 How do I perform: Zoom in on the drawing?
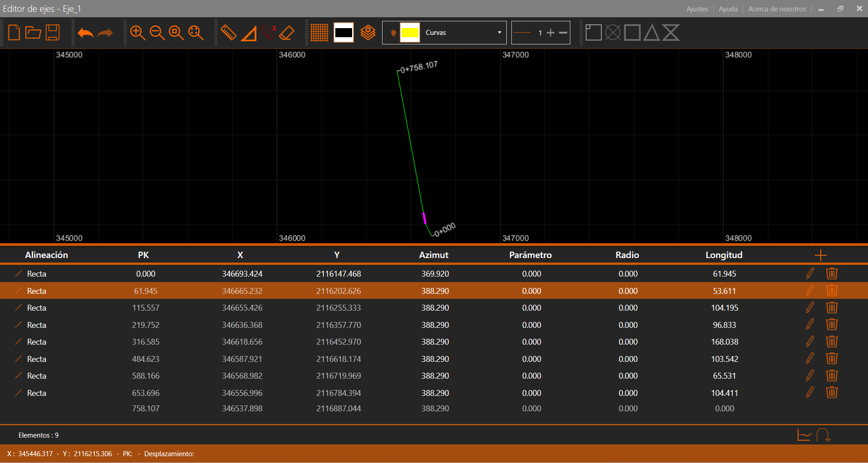click(x=137, y=33)
